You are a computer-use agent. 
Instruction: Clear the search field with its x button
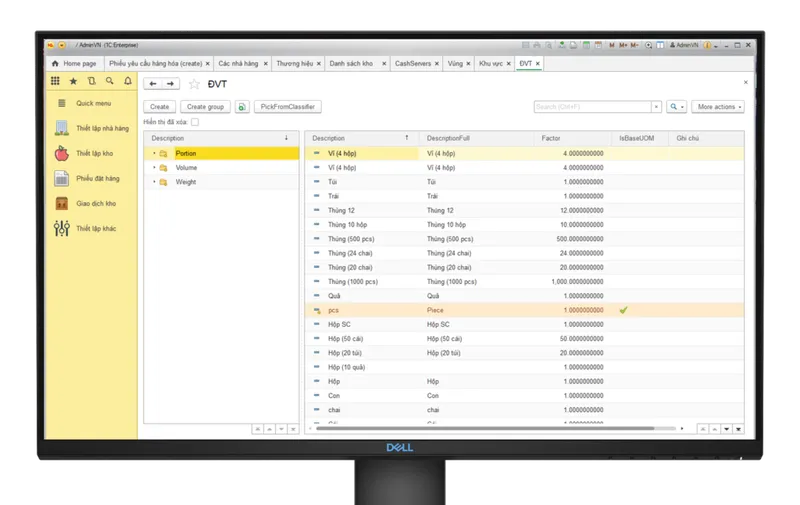[656, 107]
